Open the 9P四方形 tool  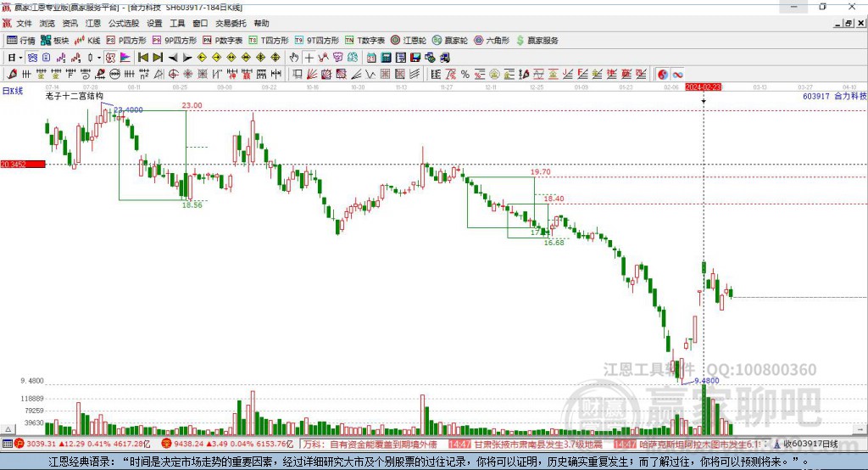(175, 41)
